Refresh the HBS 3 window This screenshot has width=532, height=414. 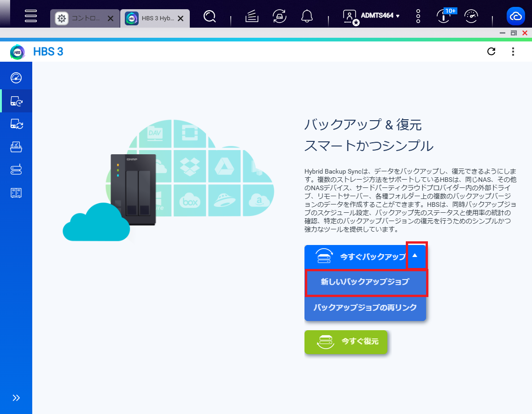[x=491, y=51]
